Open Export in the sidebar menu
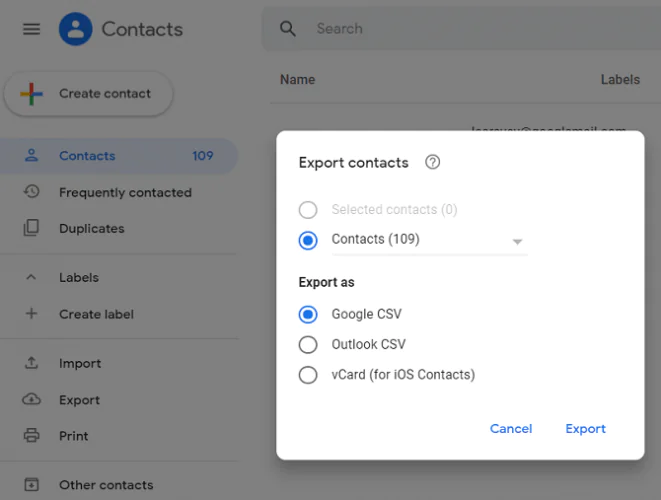This screenshot has width=661, height=500. click(79, 400)
